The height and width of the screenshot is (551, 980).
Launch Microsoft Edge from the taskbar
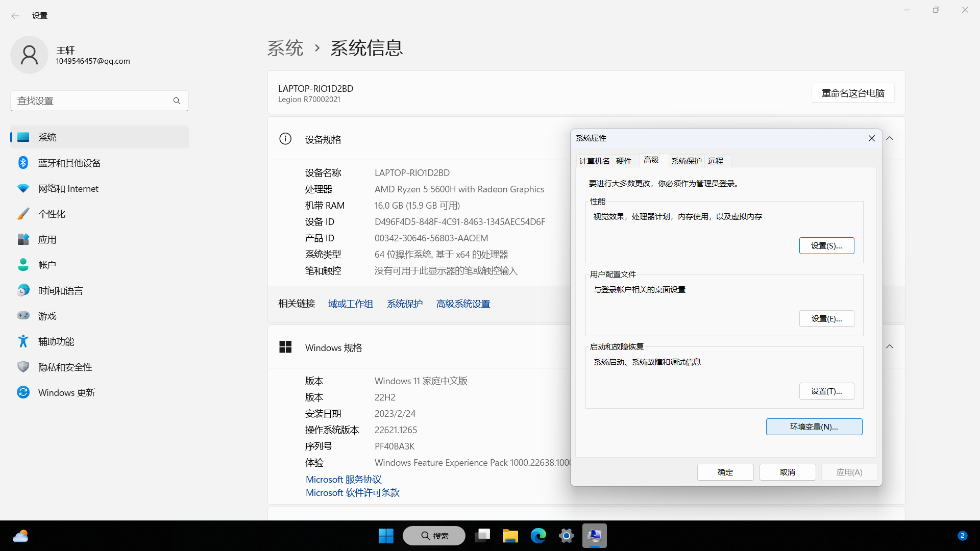point(538,536)
